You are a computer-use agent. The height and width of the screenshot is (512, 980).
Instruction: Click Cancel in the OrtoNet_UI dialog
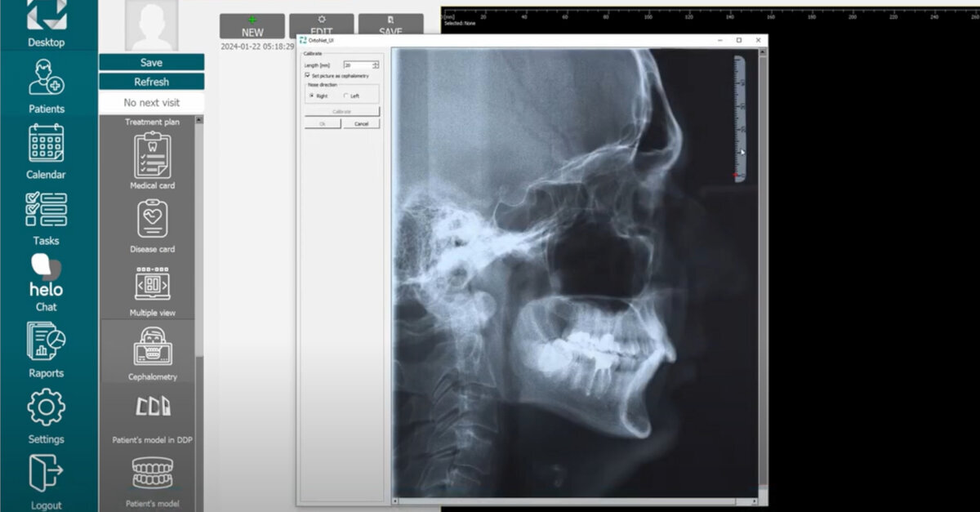[362, 123]
